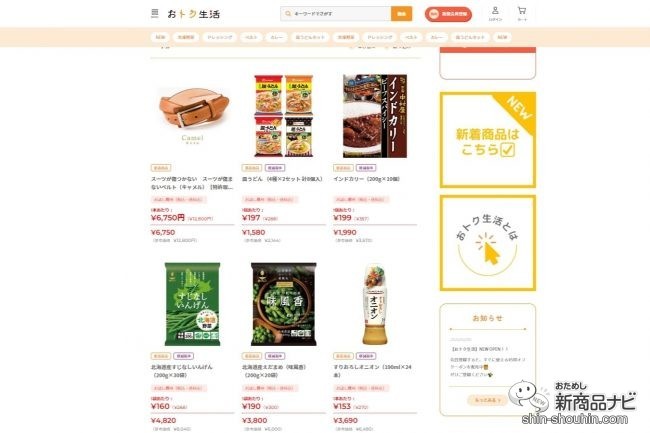The height and width of the screenshot is (433, 650).
Task: Click the 北海道産すじなしいんげん title link
Action: (x=182, y=371)
